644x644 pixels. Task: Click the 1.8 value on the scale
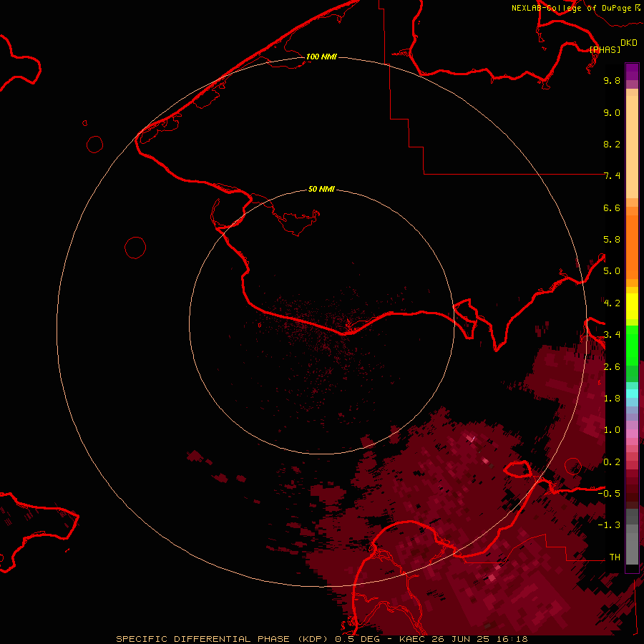coord(612,399)
